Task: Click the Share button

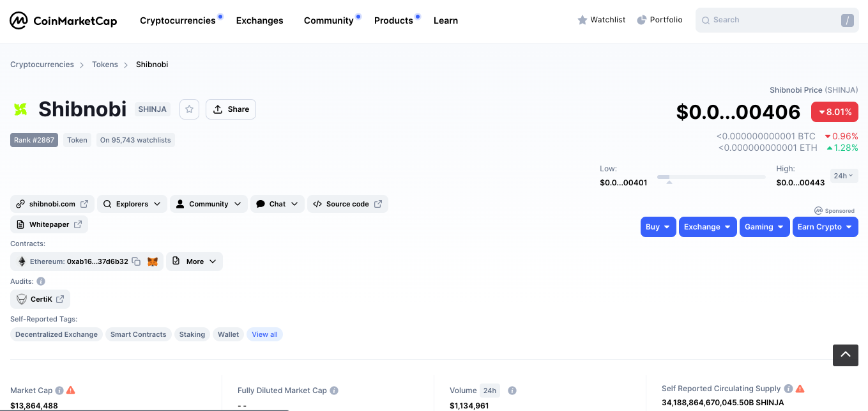Action: [231, 109]
